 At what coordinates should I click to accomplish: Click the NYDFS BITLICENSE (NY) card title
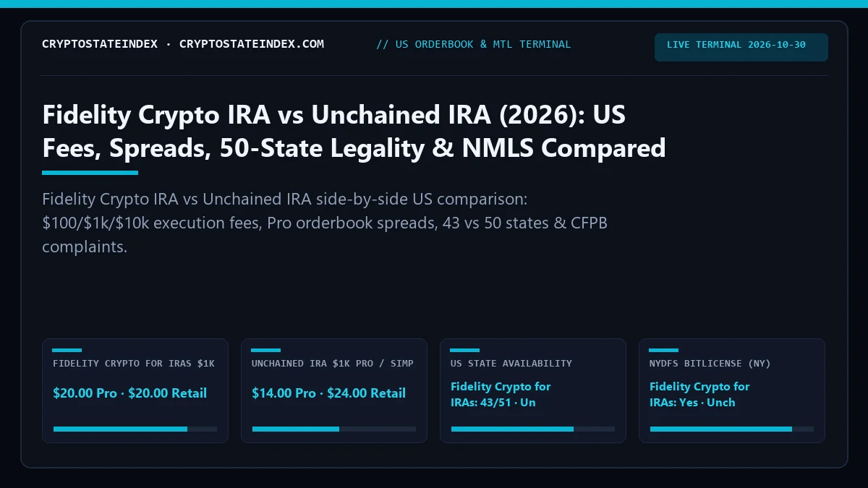(x=710, y=364)
